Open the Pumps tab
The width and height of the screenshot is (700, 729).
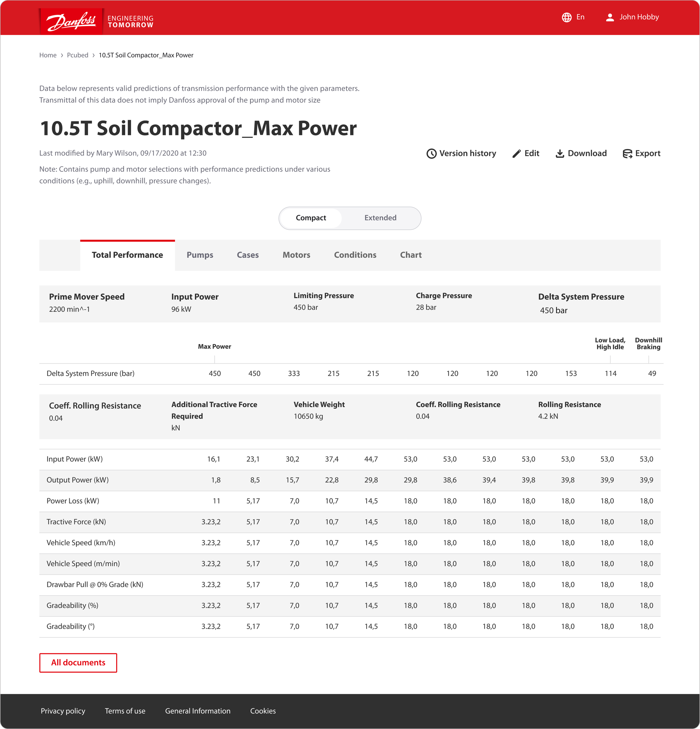tap(200, 255)
